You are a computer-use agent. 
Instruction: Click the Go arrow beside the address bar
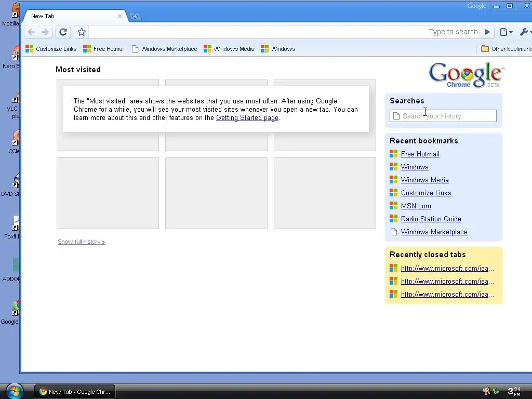[x=487, y=32]
